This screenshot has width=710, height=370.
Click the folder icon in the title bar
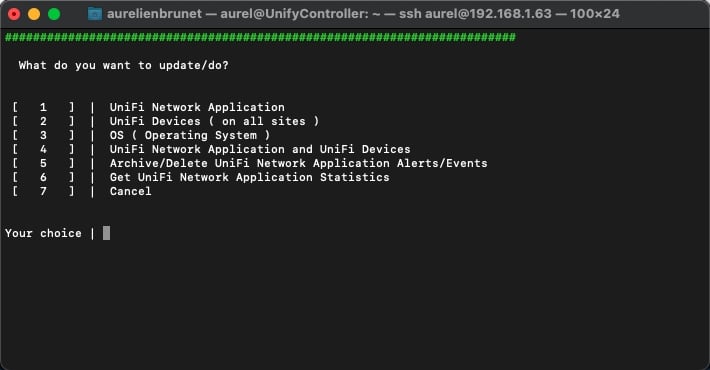(95, 14)
